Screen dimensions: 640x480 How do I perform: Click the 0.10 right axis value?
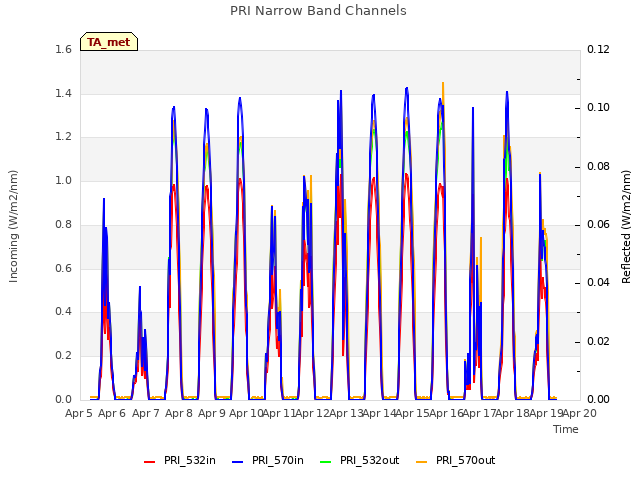tap(598, 108)
